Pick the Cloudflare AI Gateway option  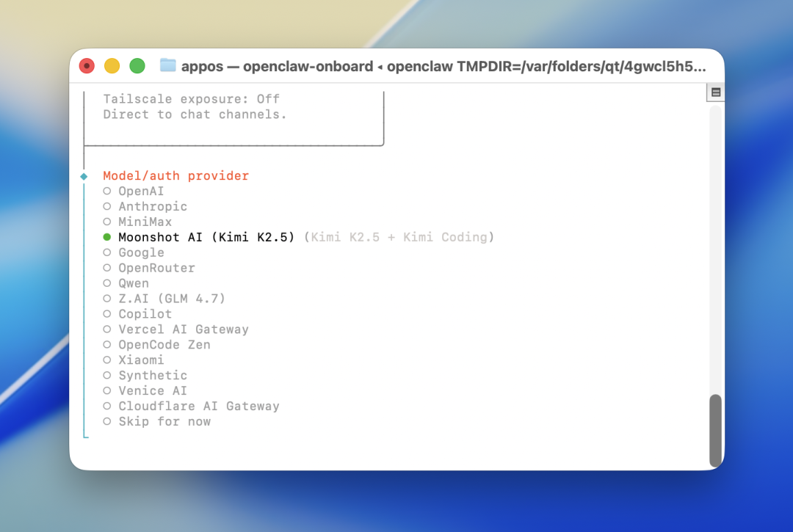(x=198, y=407)
